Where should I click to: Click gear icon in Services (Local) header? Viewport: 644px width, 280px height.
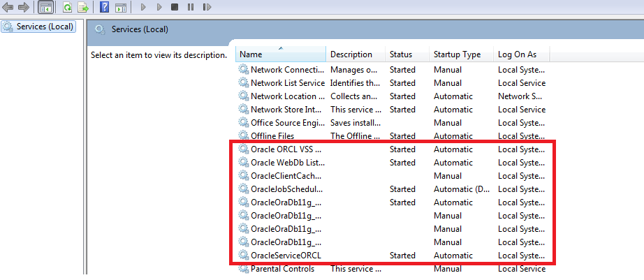pos(99,29)
